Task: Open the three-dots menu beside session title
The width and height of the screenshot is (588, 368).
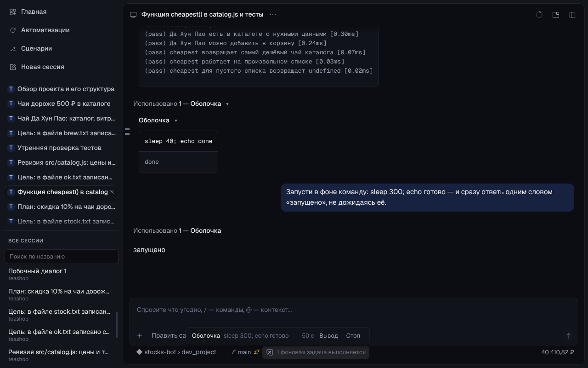Action: point(273,15)
